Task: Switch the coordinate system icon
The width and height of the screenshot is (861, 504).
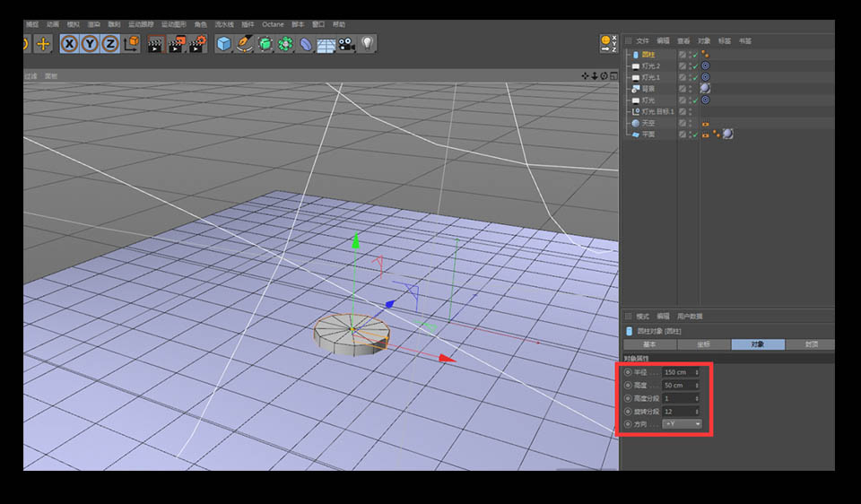Action: [131, 43]
